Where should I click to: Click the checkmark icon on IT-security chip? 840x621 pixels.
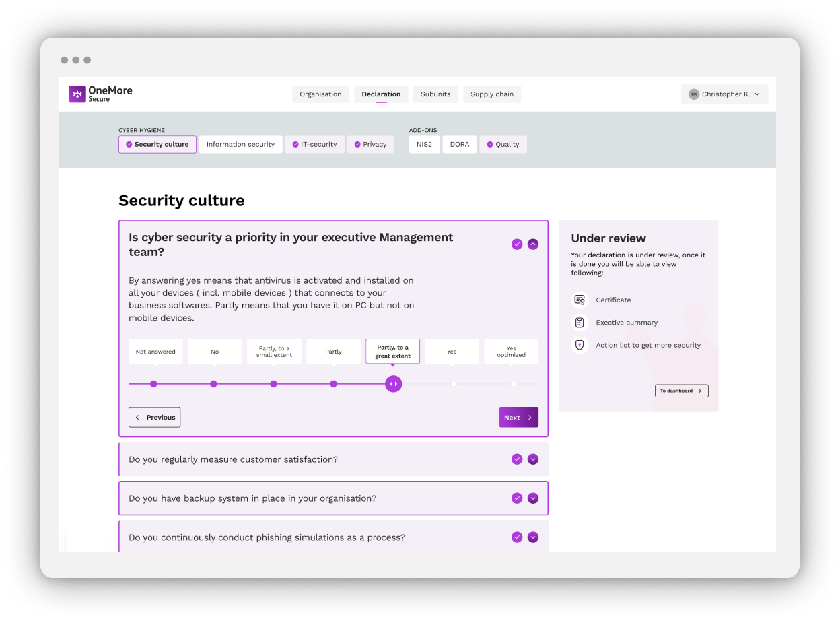295,144
